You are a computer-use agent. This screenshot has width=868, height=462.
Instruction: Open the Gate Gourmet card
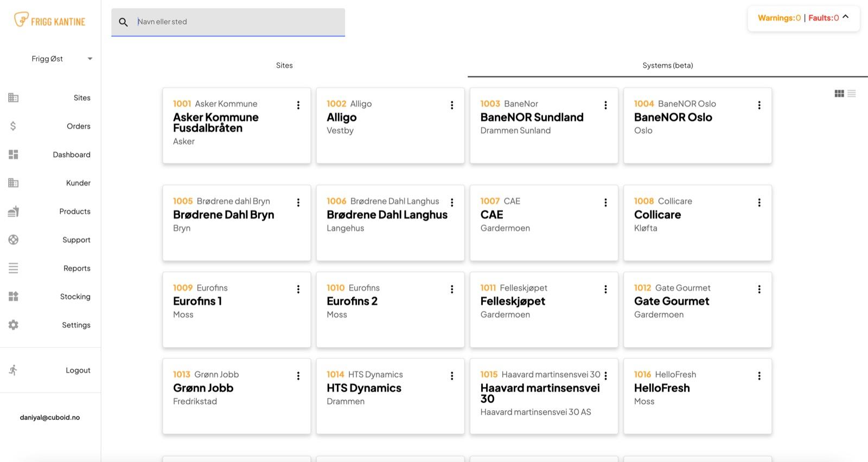(x=698, y=310)
